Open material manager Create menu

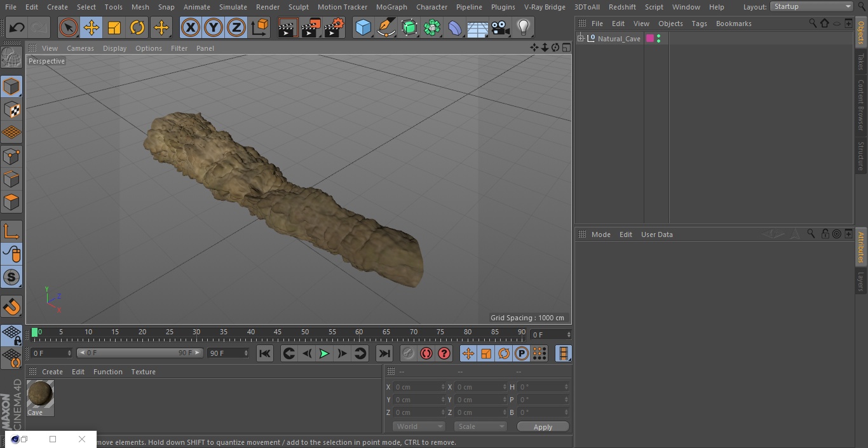(x=52, y=372)
